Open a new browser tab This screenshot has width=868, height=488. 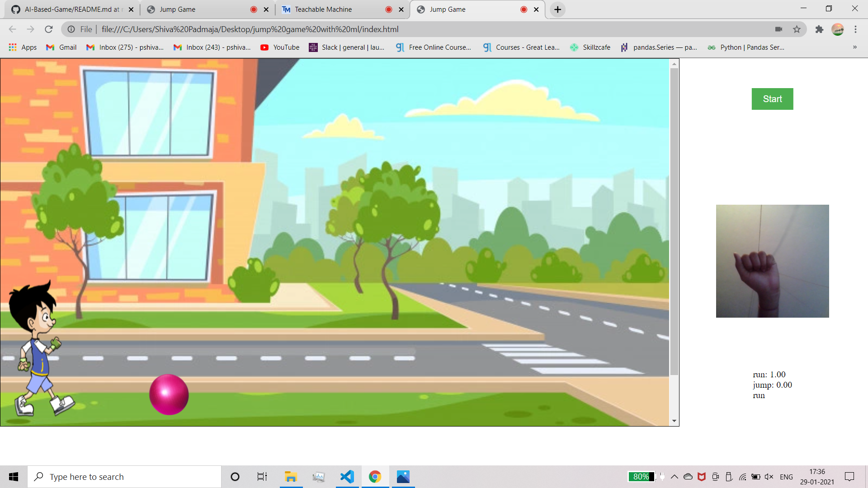[558, 9]
